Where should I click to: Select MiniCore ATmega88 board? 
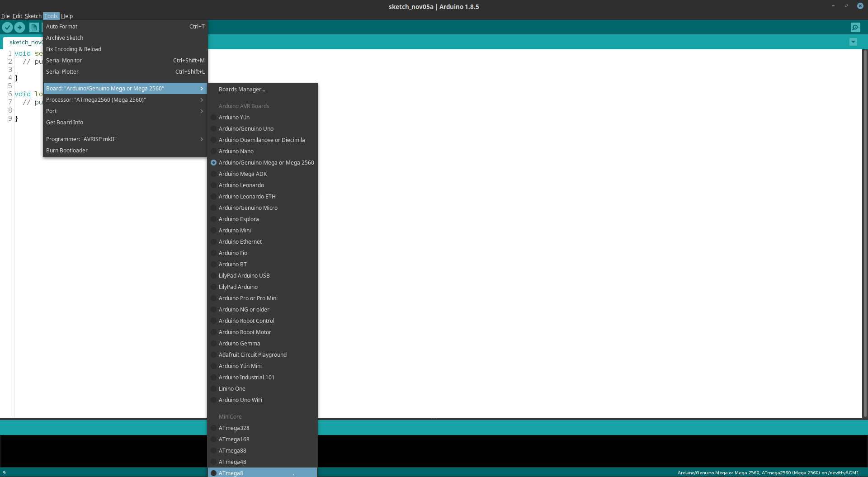[263, 451]
